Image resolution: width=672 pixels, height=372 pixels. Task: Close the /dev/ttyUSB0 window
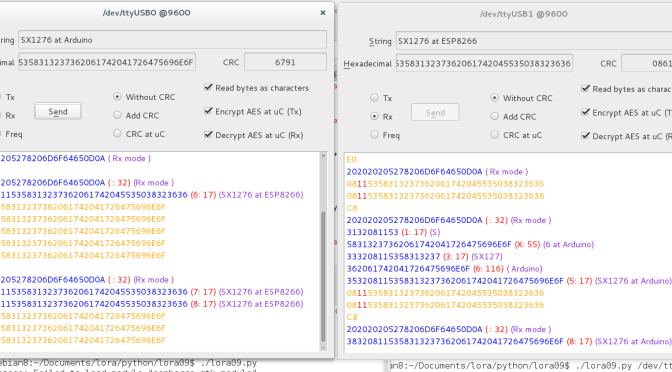[x=323, y=13]
